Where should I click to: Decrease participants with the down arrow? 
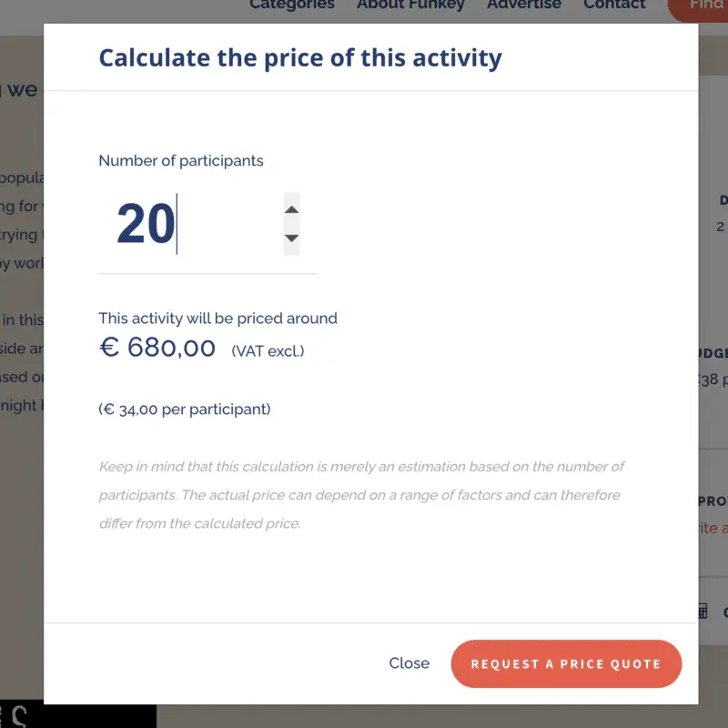291,238
